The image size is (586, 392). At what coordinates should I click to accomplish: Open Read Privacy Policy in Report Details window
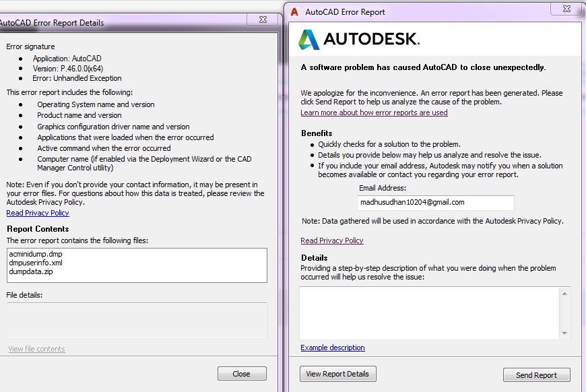pyautogui.click(x=38, y=213)
